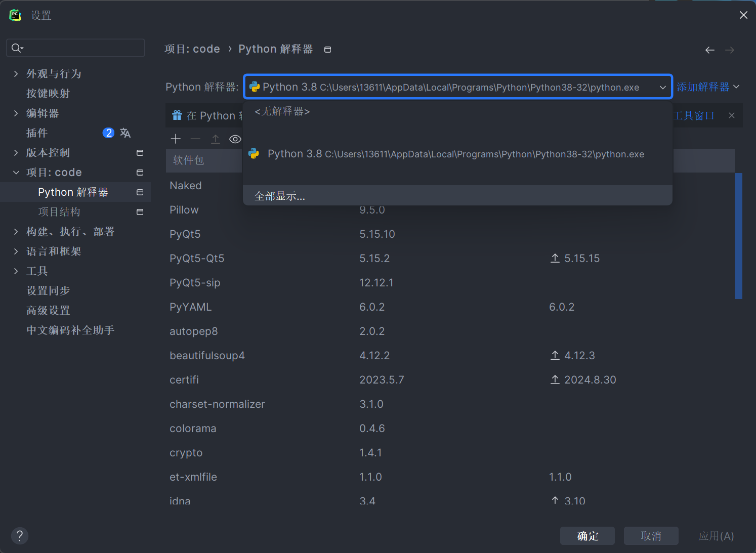
Task: Expand 语言和框架 settings group
Action: [x=16, y=251]
